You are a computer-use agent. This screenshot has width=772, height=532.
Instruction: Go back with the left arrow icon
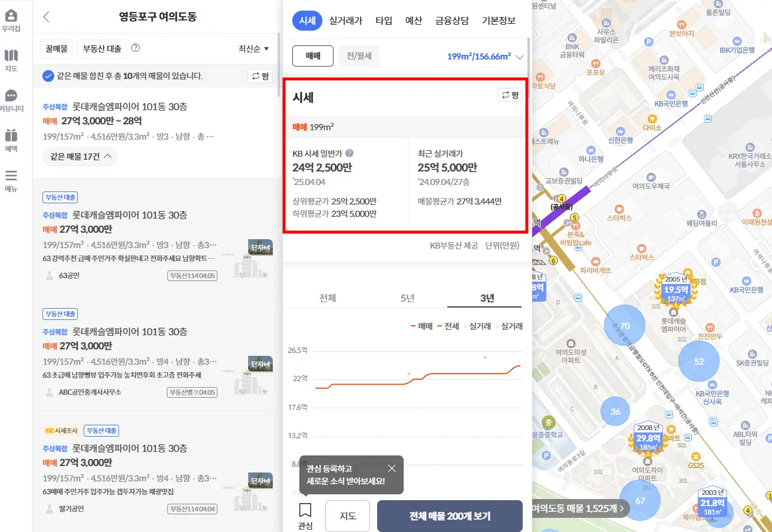pos(47,16)
